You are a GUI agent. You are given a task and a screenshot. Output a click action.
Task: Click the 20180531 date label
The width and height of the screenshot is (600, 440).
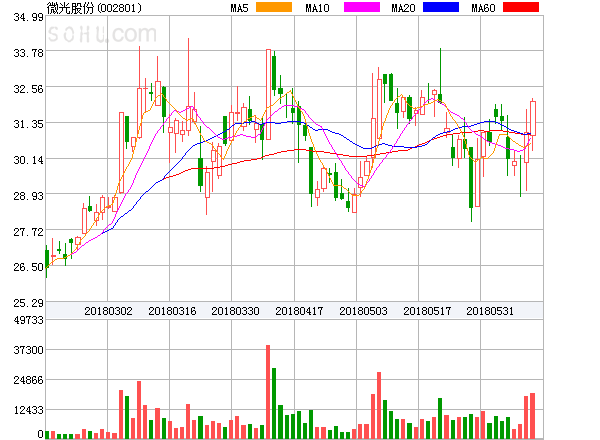coord(490,311)
